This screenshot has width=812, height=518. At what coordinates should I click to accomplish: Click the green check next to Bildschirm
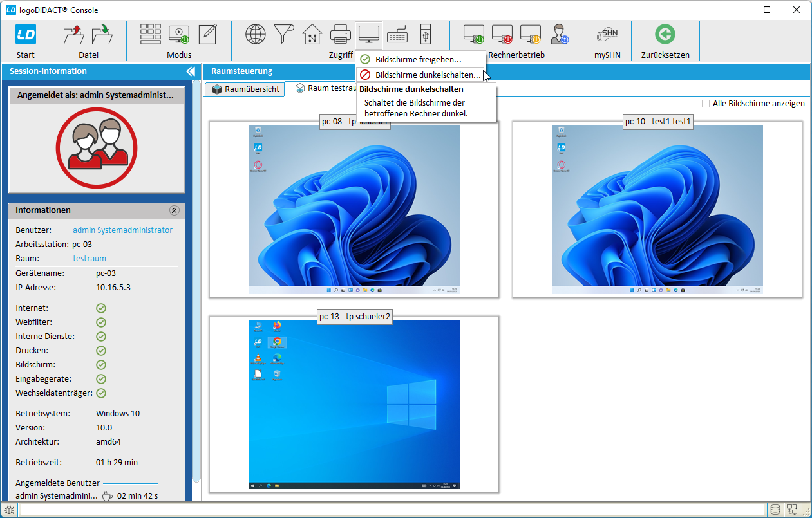tap(101, 365)
